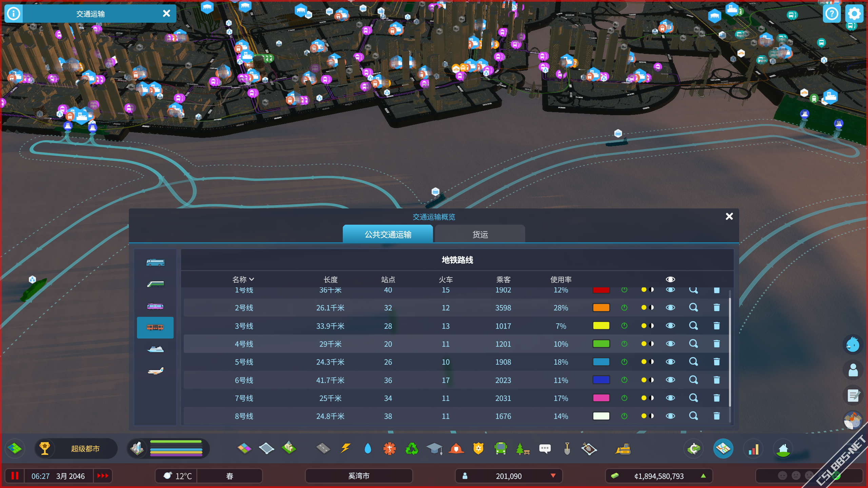Toggle day/night schedule for 7号线
868x488 pixels.
647,398
